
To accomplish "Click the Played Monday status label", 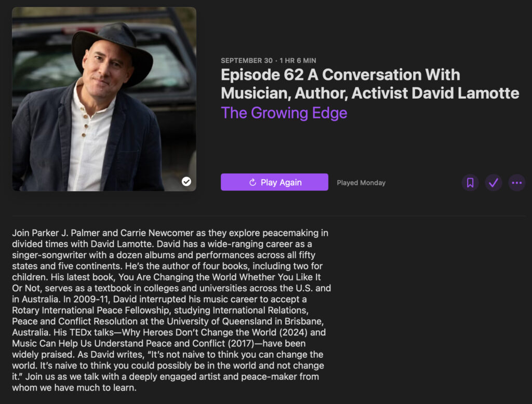I will [361, 182].
